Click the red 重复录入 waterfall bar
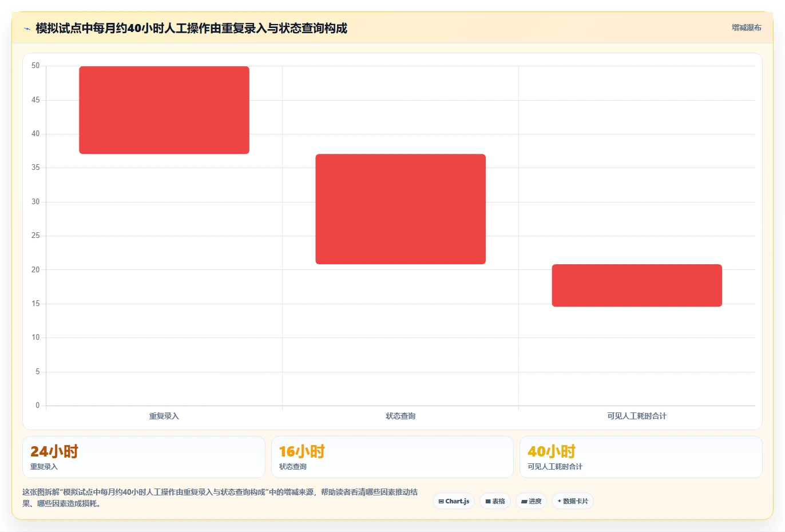785x532 pixels. click(x=164, y=110)
